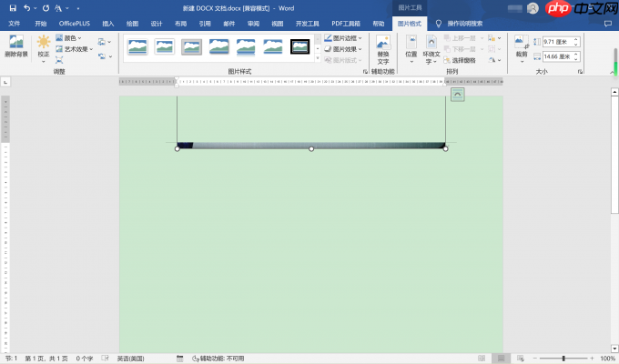Apply the first picture style thumbnail
The image size is (619, 364).
[137, 46]
